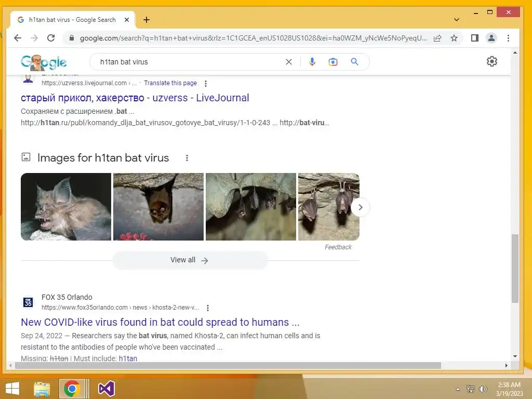Open the two bats on rock thumbnail
The width and height of the screenshot is (532, 399).
[x=329, y=207]
